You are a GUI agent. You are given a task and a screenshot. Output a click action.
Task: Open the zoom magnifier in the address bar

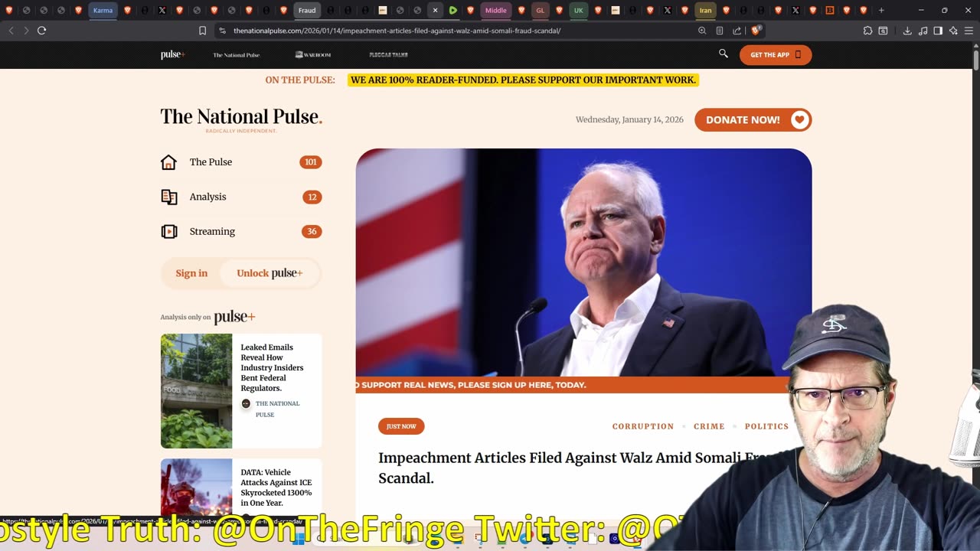click(702, 31)
